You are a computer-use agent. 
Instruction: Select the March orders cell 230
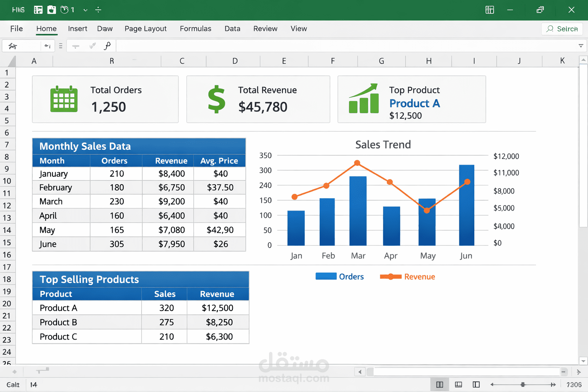[x=116, y=201]
